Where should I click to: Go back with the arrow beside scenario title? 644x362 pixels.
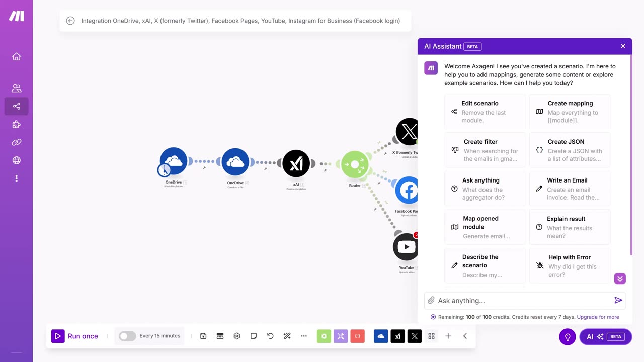[70, 21]
